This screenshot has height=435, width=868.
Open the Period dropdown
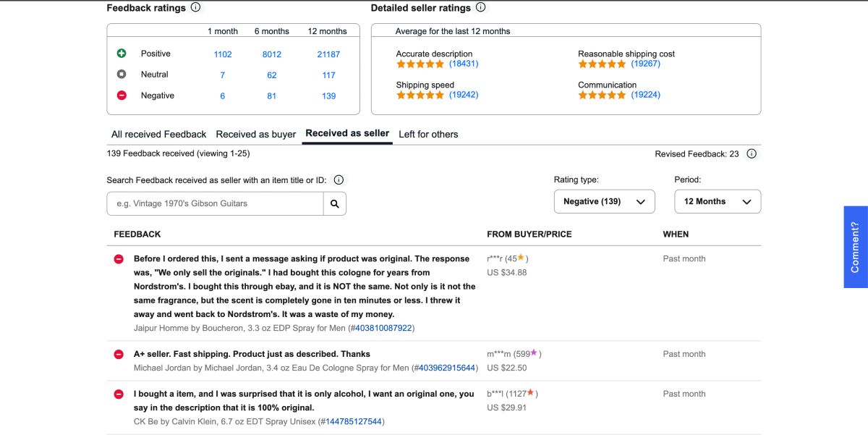pyautogui.click(x=717, y=201)
